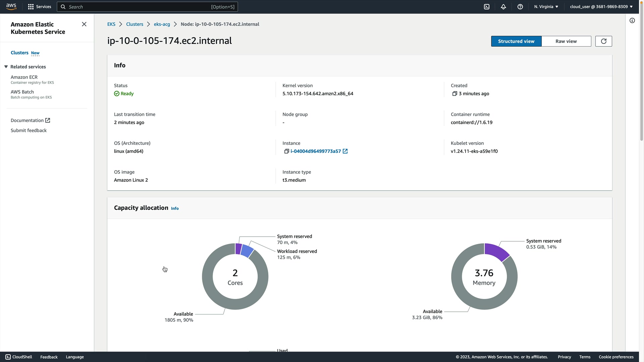Image resolution: width=644 pixels, height=362 pixels.
Task: Switch to Raw view
Action: click(566, 41)
